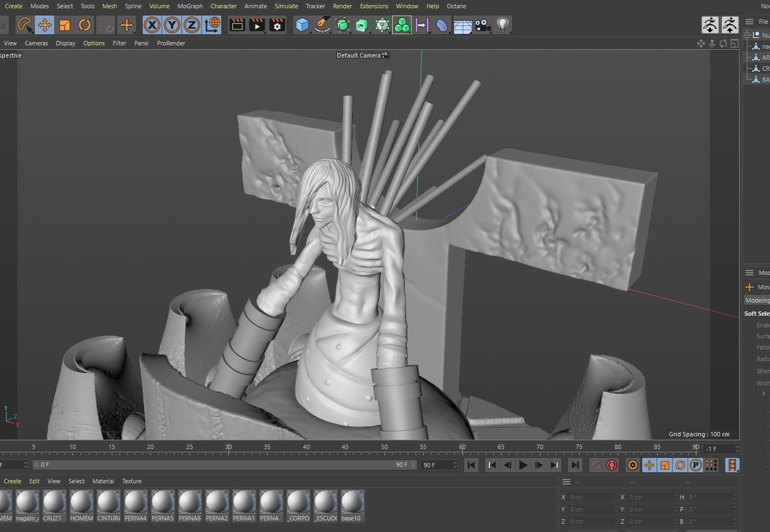Open Edit Render Settings icon

[277, 25]
